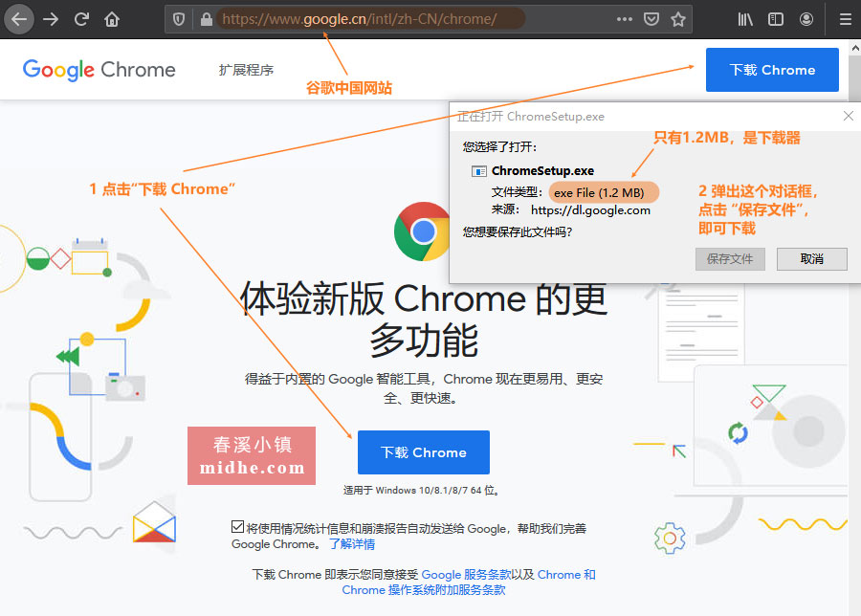Image resolution: width=861 pixels, height=616 pixels.
Task: Go back with Firefox back arrow
Action: tap(19, 19)
